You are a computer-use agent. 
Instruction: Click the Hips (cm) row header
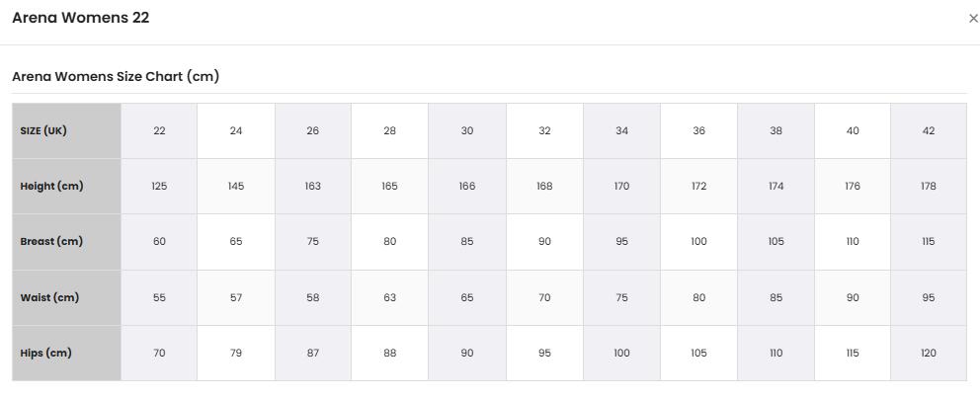click(x=66, y=353)
